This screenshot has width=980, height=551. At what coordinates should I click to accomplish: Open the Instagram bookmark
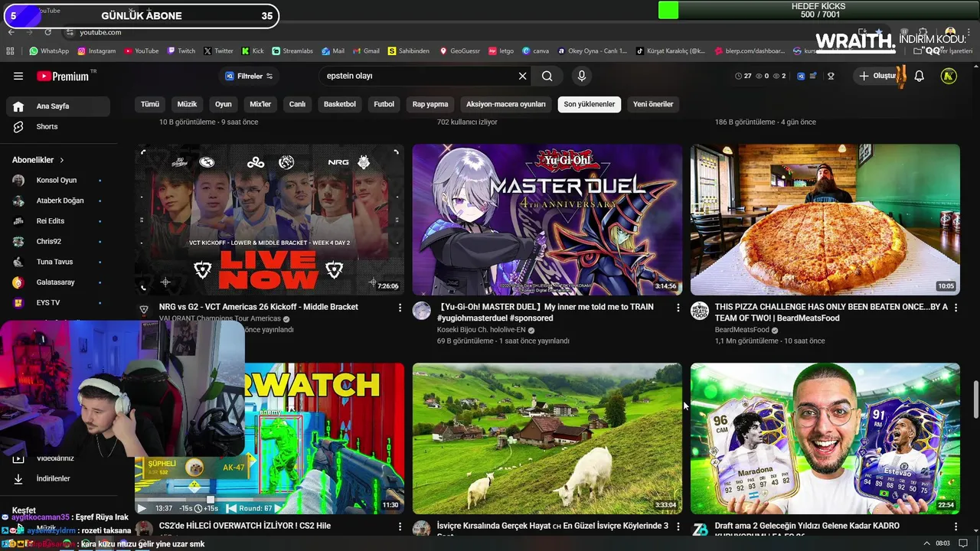(96, 51)
